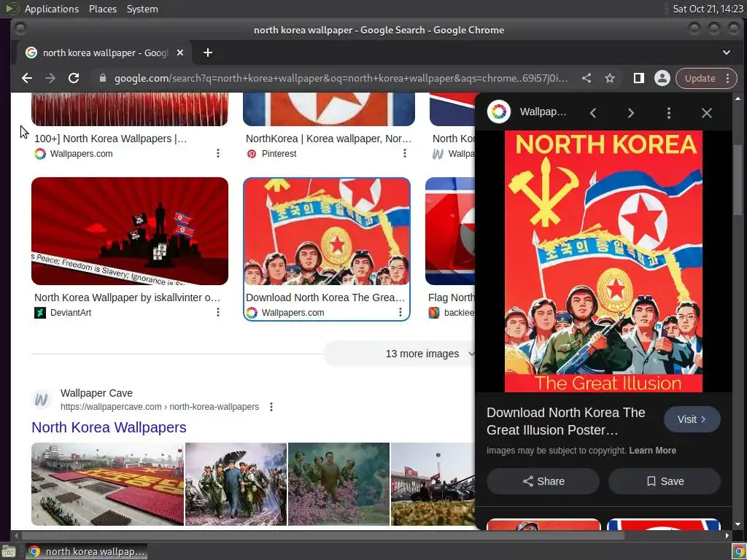Click DeviantArt source label
The width and height of the screenshot is (747, 560).
point(71,312)
